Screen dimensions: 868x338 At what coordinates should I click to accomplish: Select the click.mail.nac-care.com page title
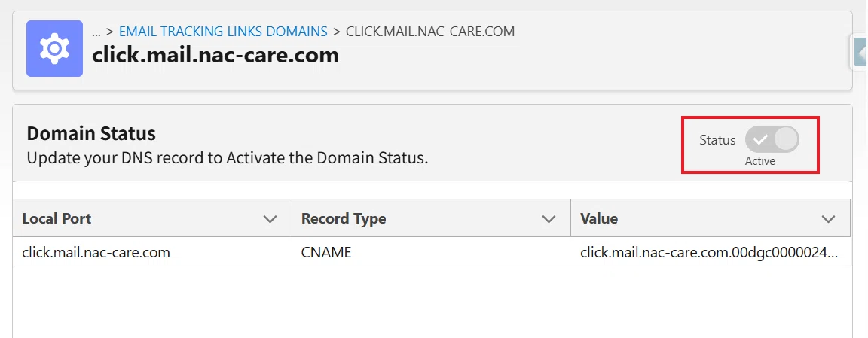click(x=215, y=55)
